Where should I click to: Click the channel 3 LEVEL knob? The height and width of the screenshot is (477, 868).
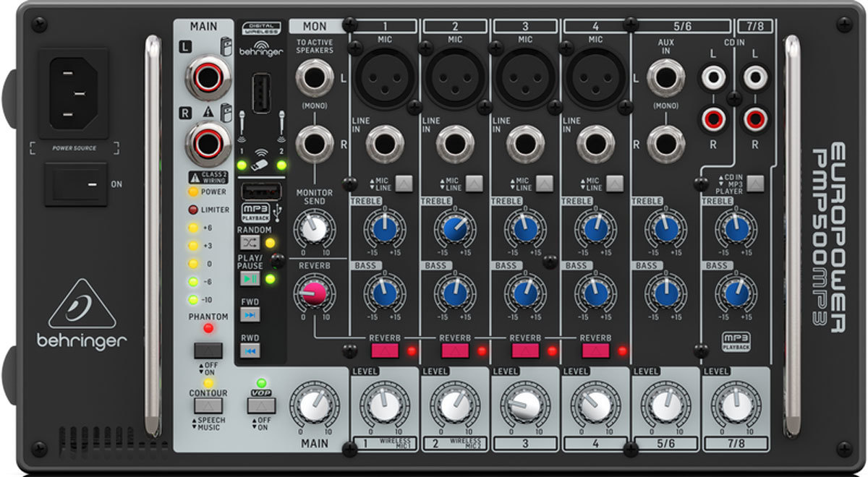coord(525,407)
